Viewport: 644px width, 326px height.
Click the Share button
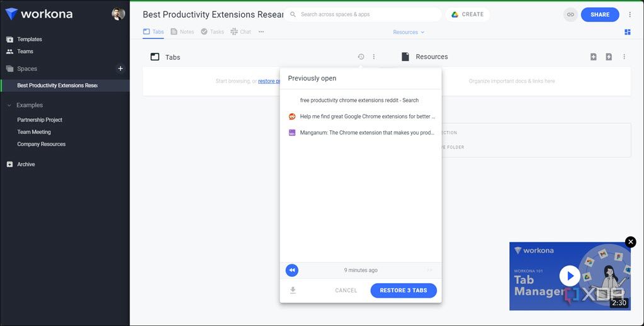(x=600, y=14)
